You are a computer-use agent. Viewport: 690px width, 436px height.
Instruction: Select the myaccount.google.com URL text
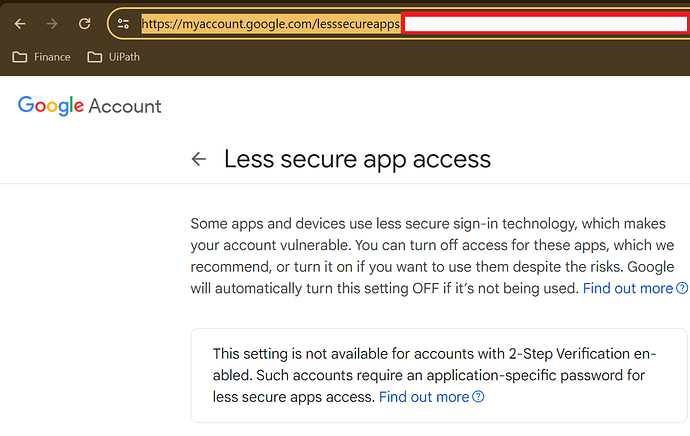pyautogui.click(x=270, y=23)
